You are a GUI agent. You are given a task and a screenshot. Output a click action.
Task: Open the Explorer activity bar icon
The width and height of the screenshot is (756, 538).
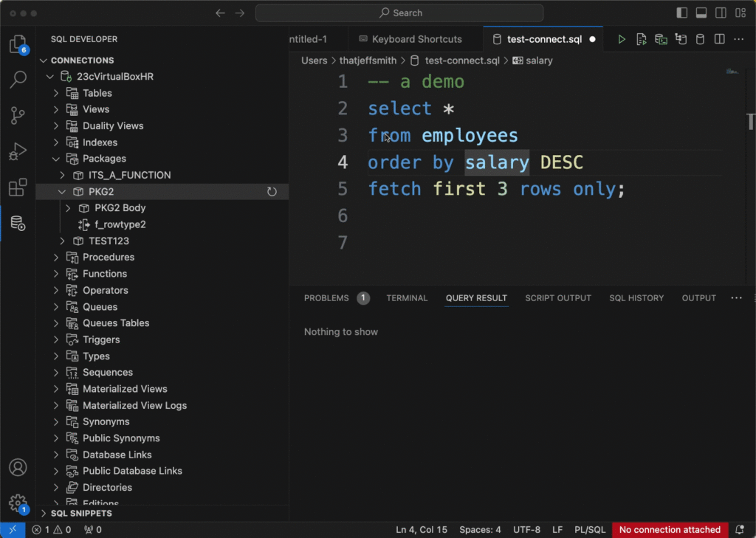point(18,44)
